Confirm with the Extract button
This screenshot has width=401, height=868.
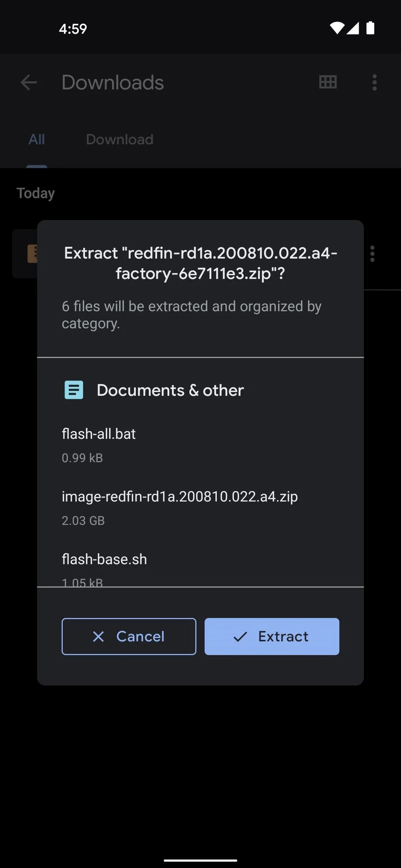272,637
